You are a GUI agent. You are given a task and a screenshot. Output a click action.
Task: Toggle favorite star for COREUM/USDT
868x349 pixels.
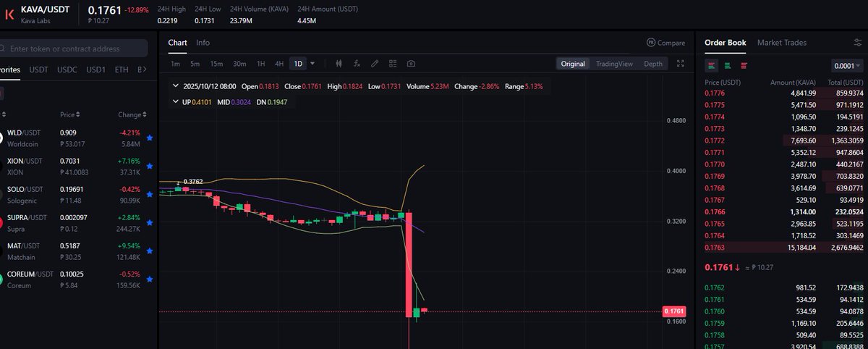150,279
